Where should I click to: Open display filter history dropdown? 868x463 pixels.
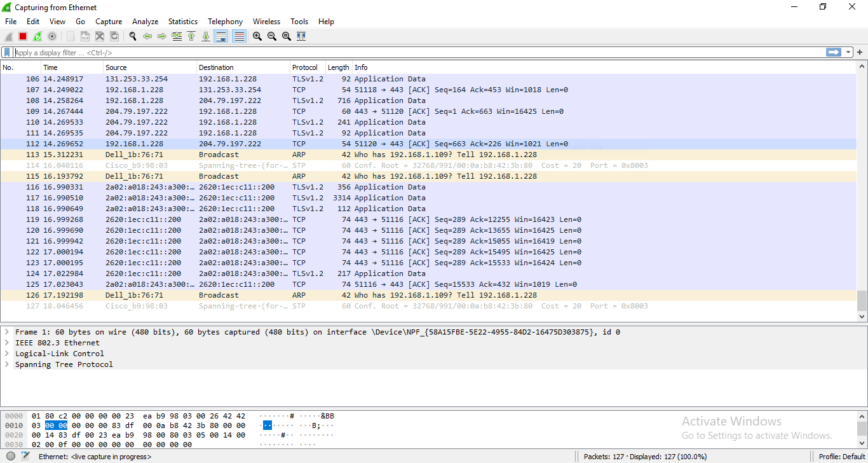click(848, 52)
